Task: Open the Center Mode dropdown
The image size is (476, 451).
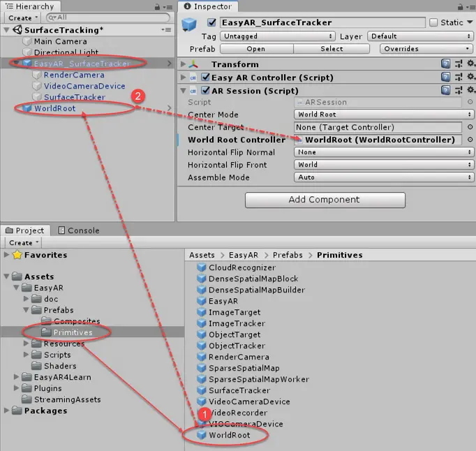Action: pos(384,114)
